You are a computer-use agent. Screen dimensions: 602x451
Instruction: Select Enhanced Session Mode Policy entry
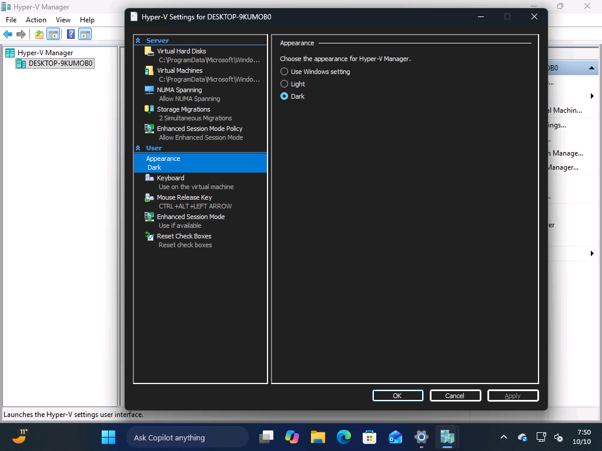tap(200, 133)
